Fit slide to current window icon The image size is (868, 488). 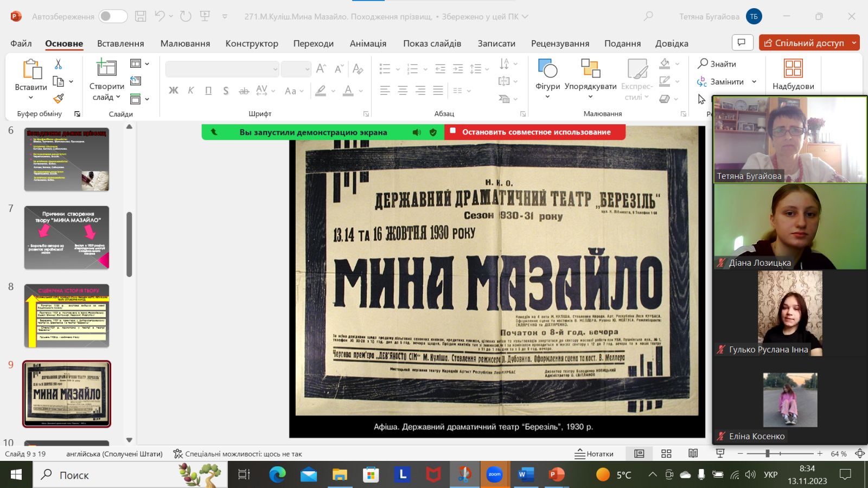click(x=860, y=453)
